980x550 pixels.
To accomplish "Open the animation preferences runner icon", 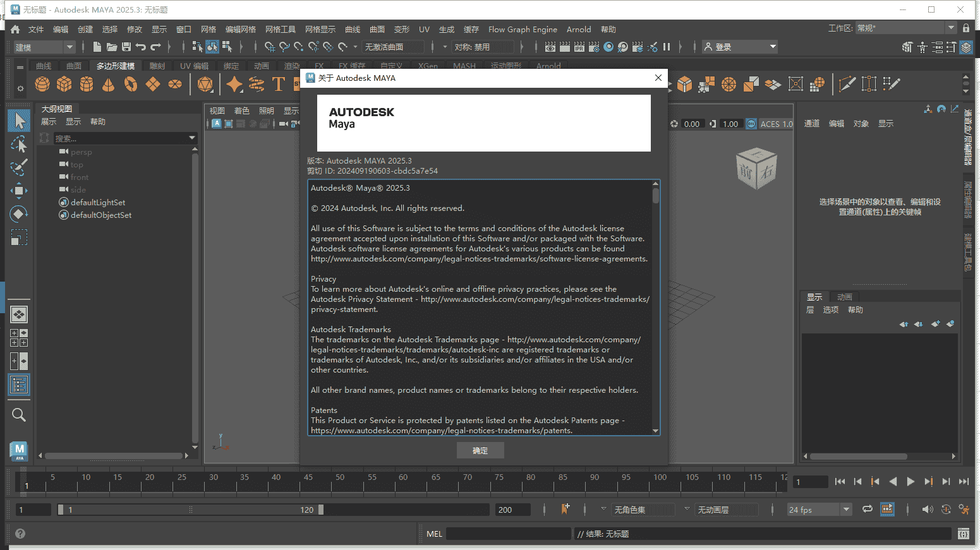I will [964, 509].
